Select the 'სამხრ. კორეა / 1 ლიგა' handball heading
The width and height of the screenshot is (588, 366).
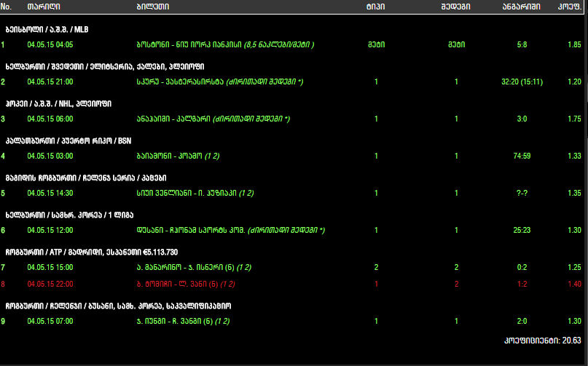tap(69, 215)
